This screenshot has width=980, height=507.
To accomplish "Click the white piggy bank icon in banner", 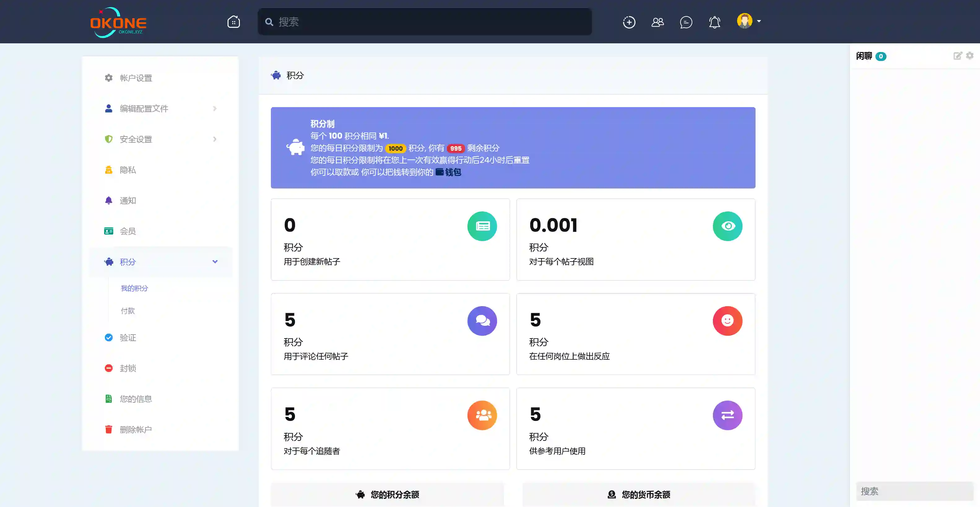I will pyautogui.click(x=295, y=147).
